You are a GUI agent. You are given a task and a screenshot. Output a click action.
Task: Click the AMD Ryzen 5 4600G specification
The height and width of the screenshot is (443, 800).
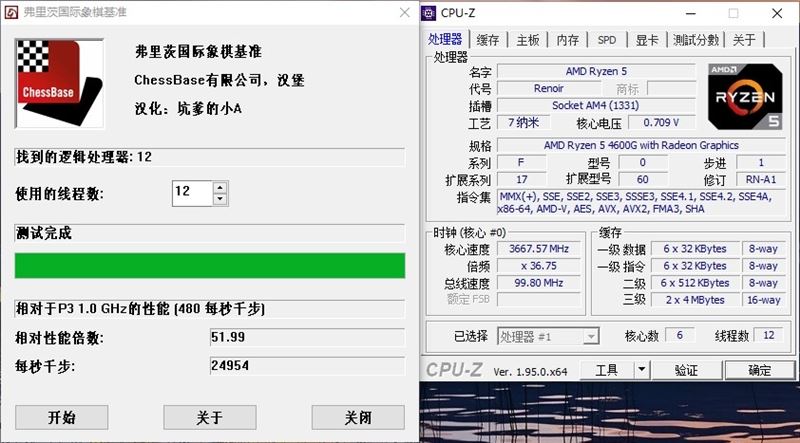[x=641, y=145]
